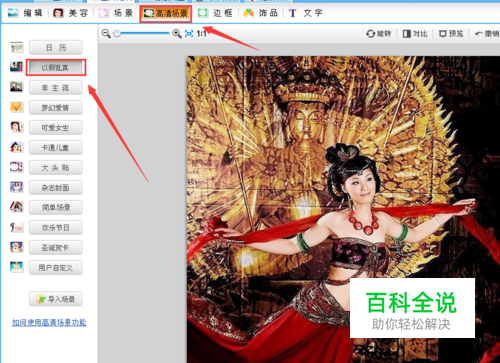Select the 以假乱真 scene category
The width and height of the screenshot is (500, 363).
pos(55,68)
